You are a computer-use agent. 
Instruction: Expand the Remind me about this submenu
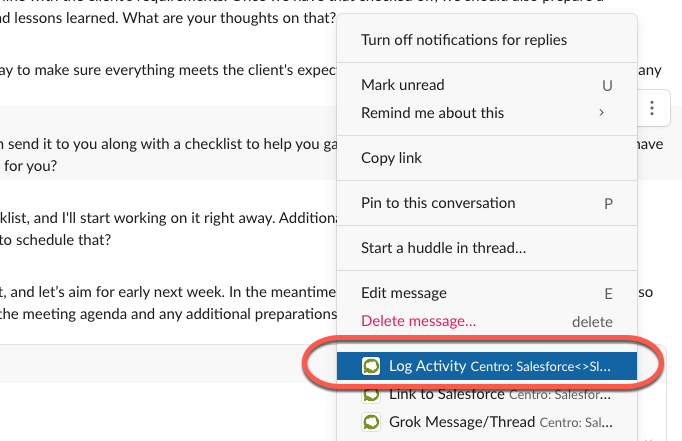pos(602,113)
